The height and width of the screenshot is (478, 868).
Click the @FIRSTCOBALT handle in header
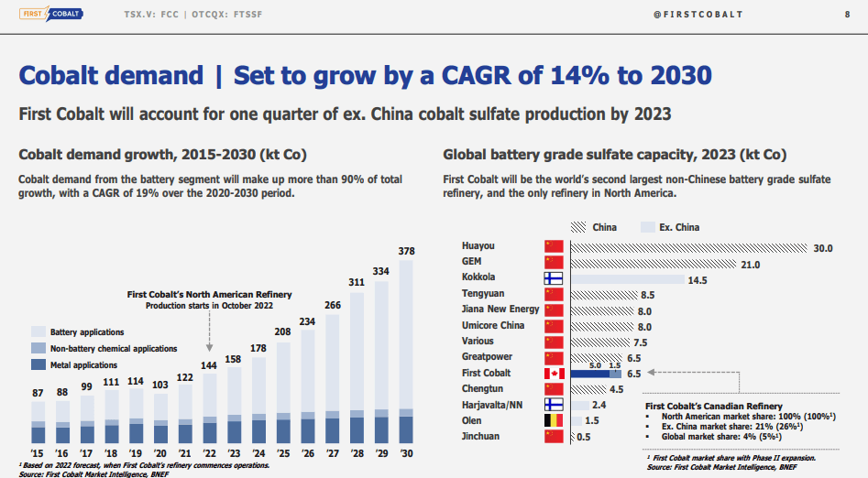tap(698, 15)
